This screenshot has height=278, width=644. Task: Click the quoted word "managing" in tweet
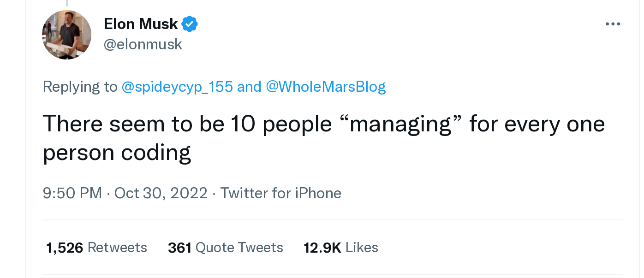pos(400,124)
